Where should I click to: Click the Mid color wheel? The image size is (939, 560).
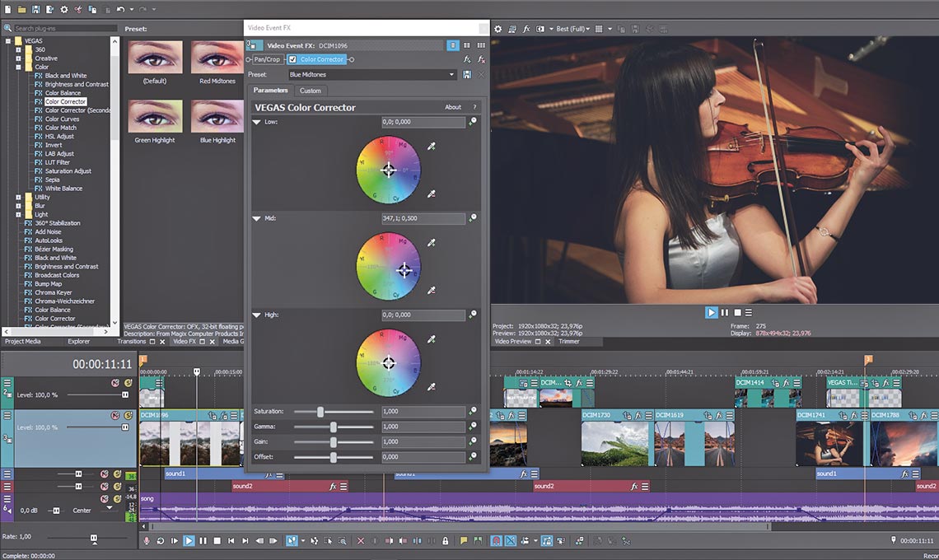click(388, 267)
